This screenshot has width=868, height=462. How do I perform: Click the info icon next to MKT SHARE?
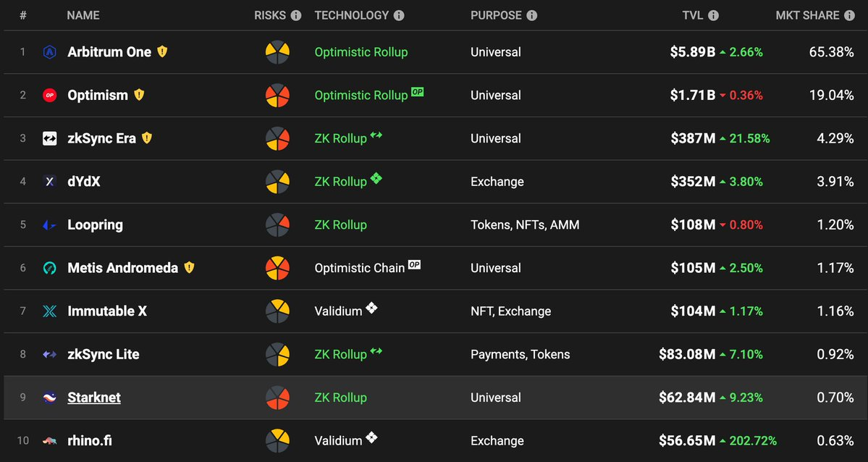(x=848, y=15)
